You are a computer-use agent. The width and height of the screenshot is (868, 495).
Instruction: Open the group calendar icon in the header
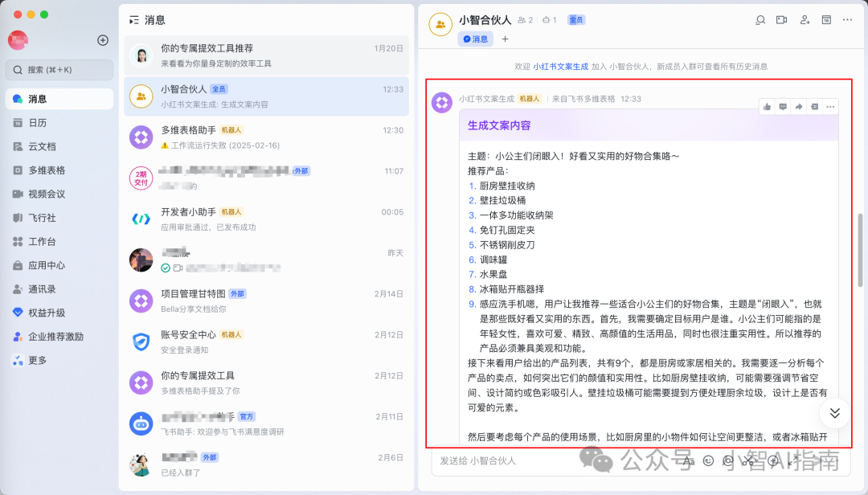coord(826,20)
